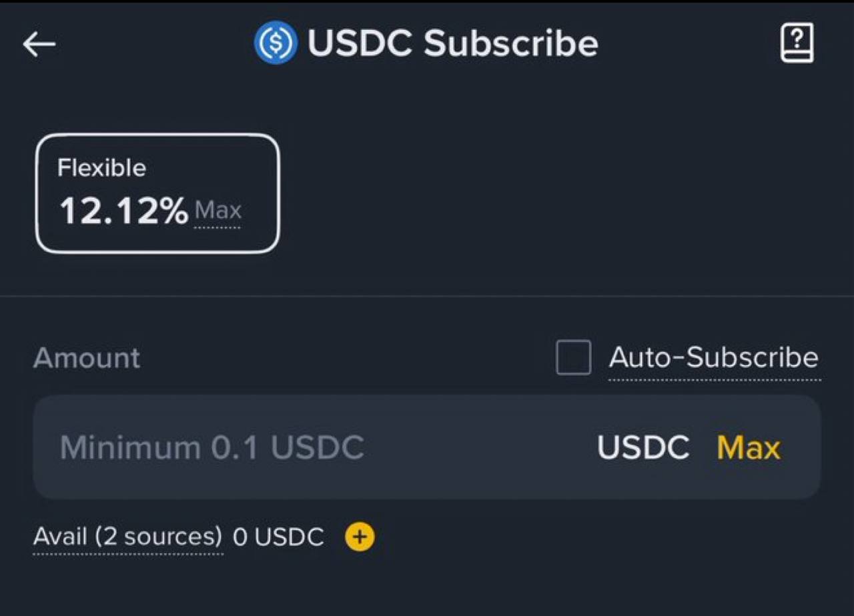Click blank space below available balance
This screenshot has width=854, height=616.
(427, 587)
